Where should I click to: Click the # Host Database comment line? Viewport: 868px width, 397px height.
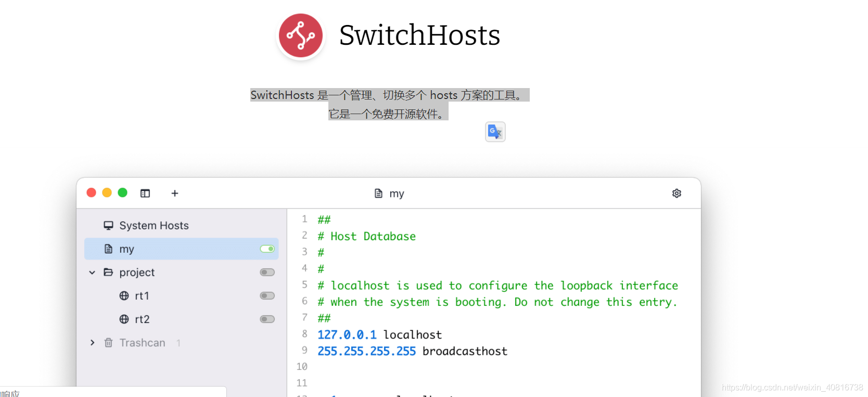coord(367,236)
